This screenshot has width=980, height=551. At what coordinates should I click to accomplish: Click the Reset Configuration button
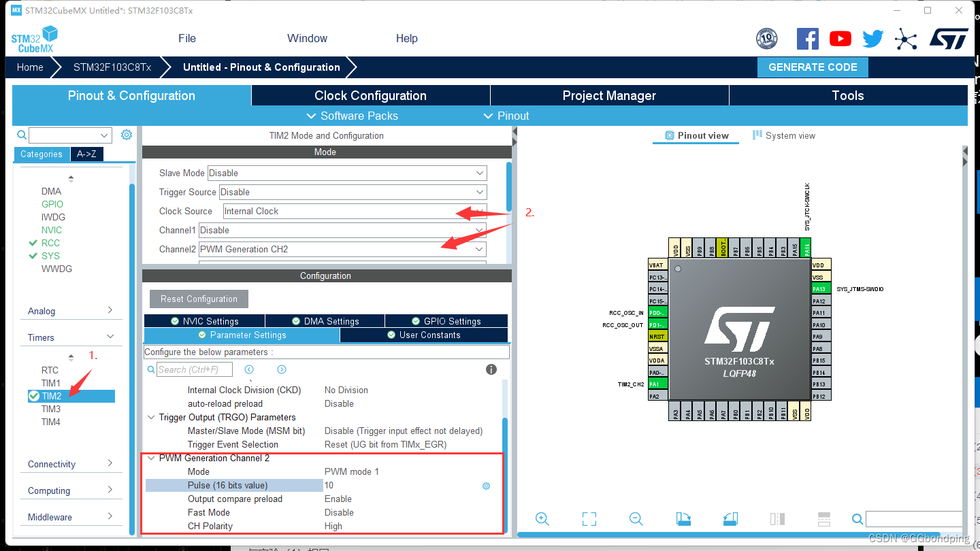pyautogui.click(x=199, y=299)
